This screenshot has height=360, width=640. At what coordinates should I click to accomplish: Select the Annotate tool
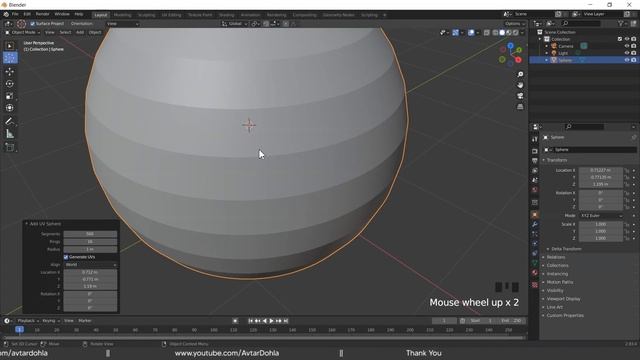tap(10, 122)
